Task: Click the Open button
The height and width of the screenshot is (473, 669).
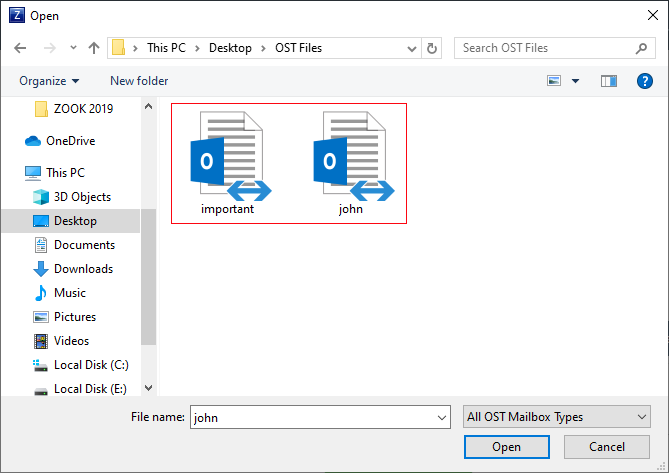Action: point(506,447)
